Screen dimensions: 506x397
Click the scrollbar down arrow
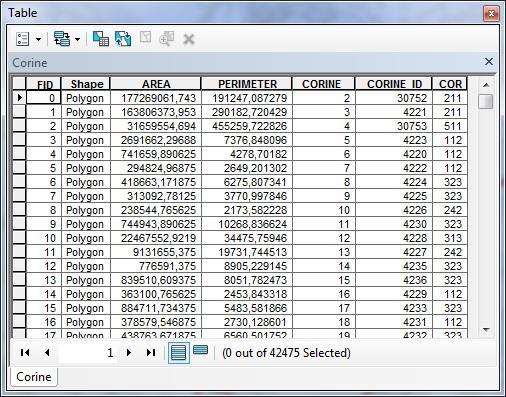tap(486, 330)
